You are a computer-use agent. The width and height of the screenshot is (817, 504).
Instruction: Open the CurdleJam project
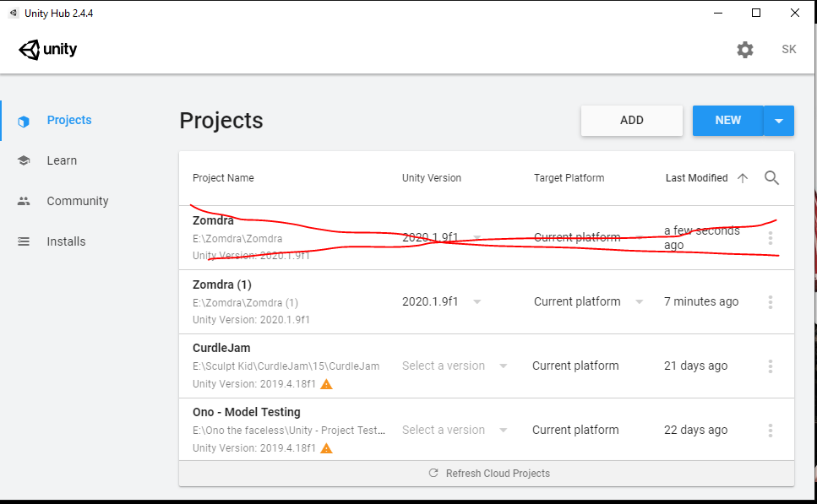click(x=221, y=349)
